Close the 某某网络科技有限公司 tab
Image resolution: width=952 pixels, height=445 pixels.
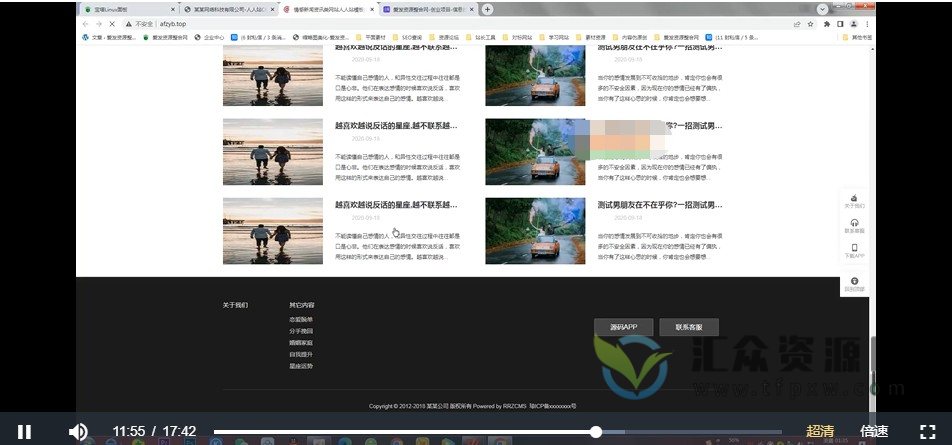(273, 10)
